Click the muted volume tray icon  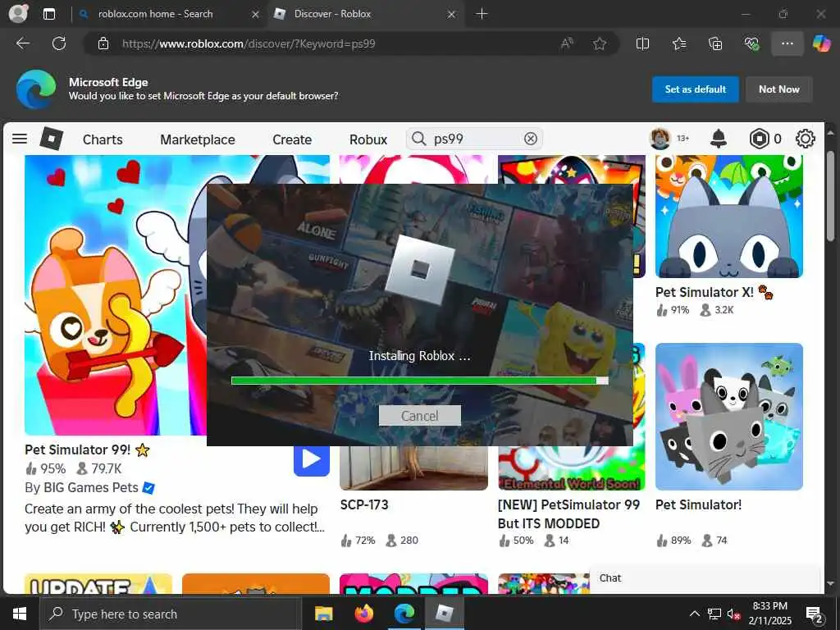click(x=734, y=614)
